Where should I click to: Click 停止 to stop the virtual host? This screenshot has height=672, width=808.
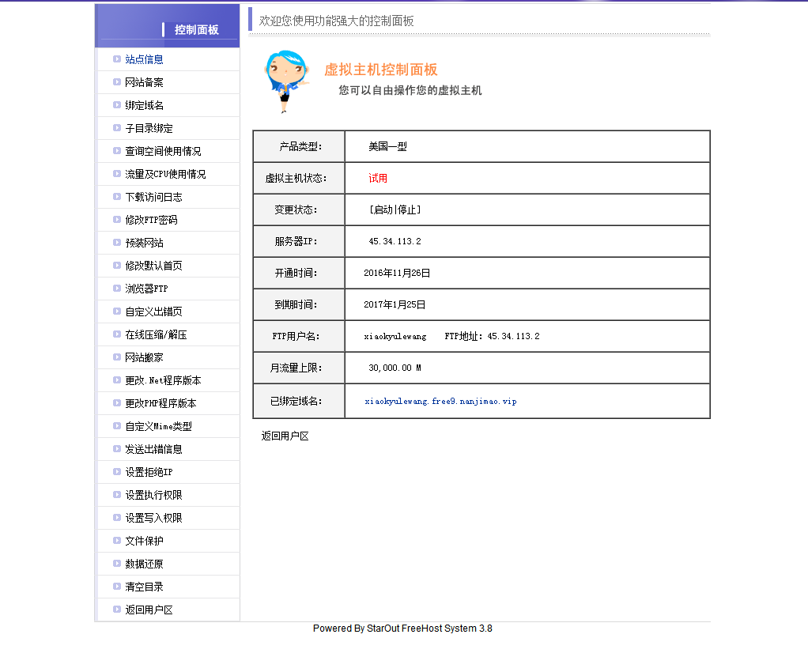click(x=406, y=210)
